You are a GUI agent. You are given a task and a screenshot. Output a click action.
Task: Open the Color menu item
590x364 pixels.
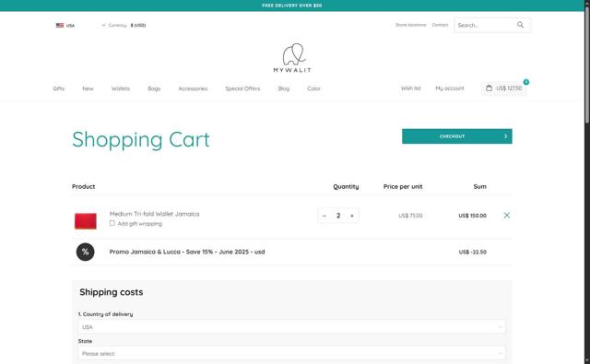(313, 88)
